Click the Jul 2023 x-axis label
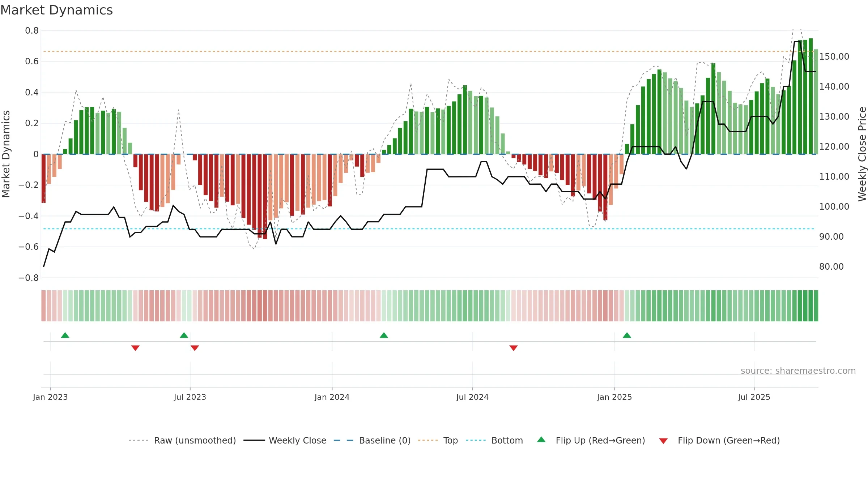The image size is (868, 488). [190, 397]
